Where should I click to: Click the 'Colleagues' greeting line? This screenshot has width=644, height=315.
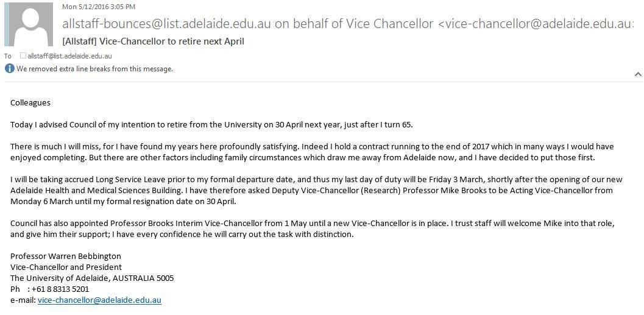(30, 103)
